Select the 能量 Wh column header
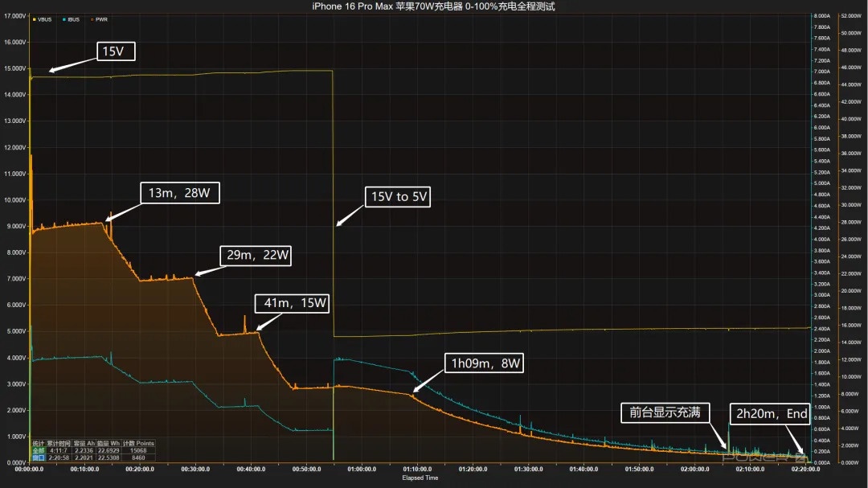 108,443
